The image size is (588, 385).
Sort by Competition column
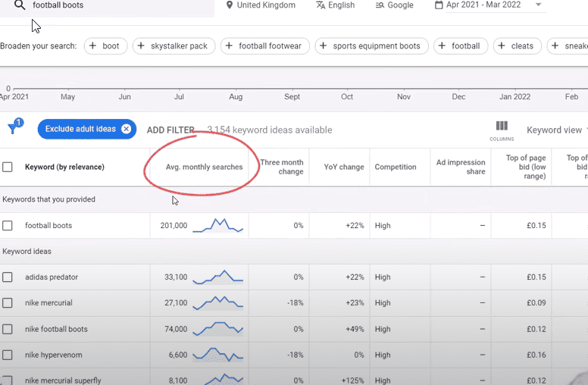(396, 167)
